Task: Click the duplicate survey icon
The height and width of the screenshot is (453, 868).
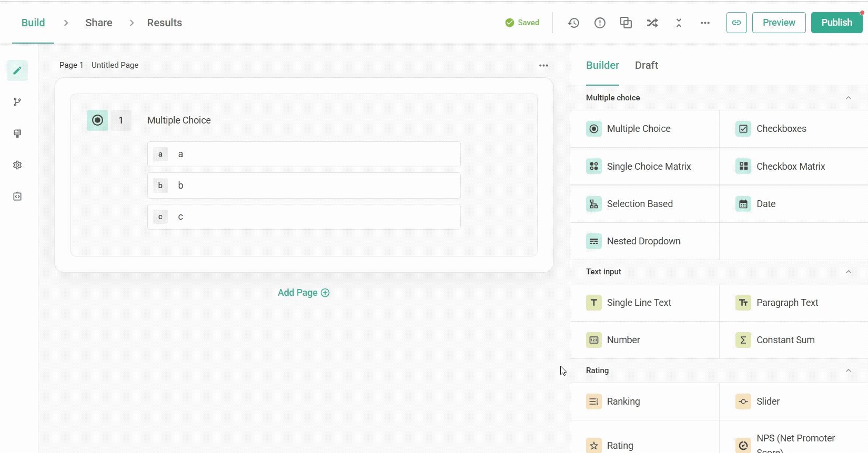Action: (x=626, y=23)
